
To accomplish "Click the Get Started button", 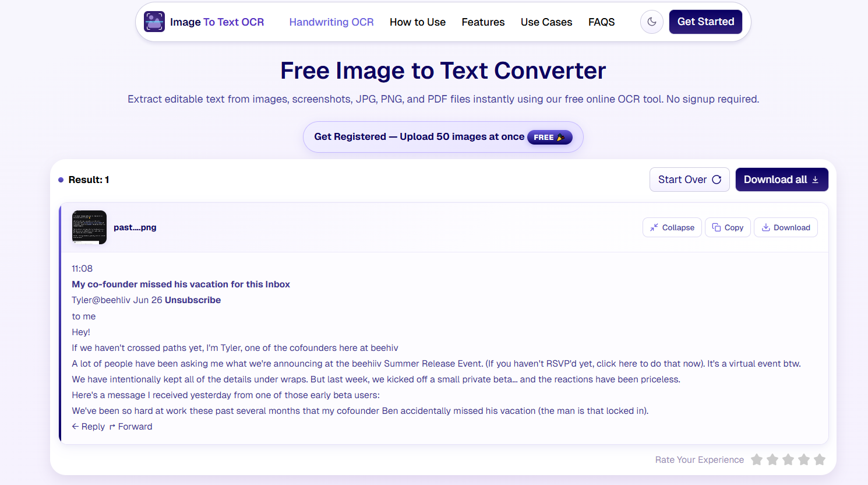I will click(x=705, y=22).
